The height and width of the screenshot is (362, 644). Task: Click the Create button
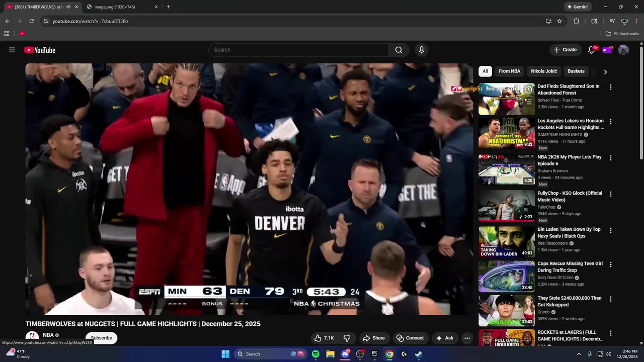pyautogui.click(x=565, y=50)
